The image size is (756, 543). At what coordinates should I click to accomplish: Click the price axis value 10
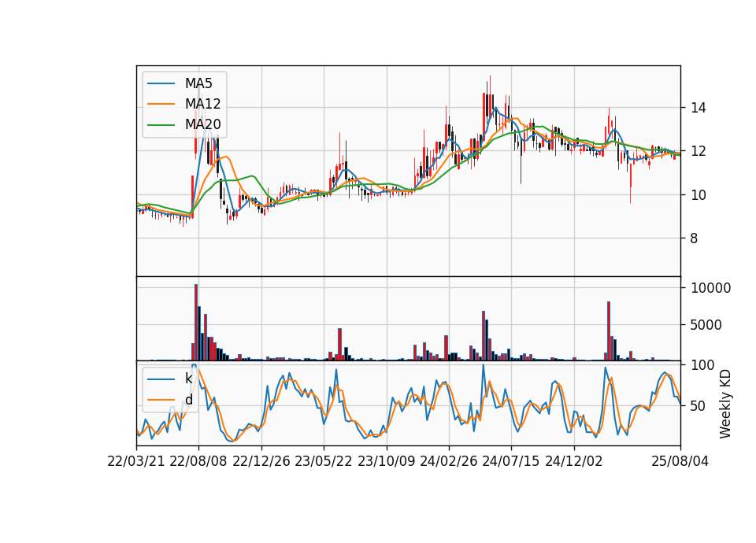[x=699, y=195]
